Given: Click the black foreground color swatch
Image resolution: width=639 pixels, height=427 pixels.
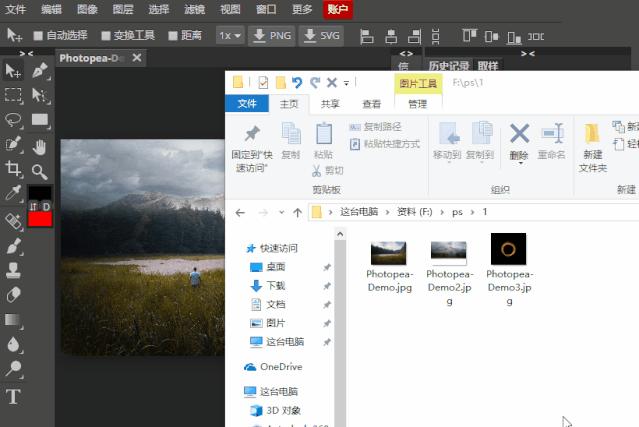Looking at the screenshot, I should click(x=40, y=193).
